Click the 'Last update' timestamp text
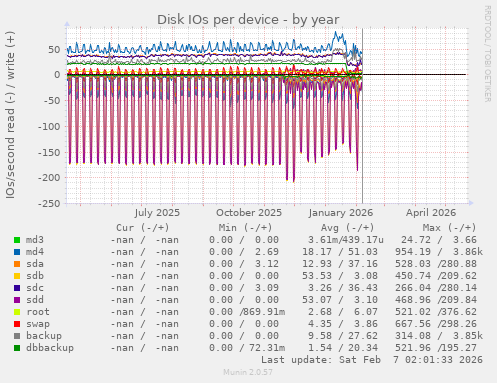The image size is (497, 383). (x=372, y=360)
